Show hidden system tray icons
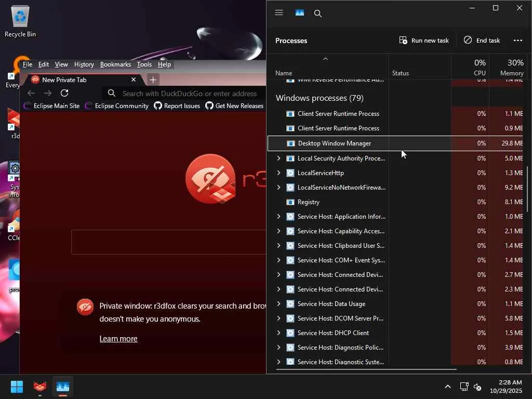This screenshot has width=532, height=399. click(447, 387)
